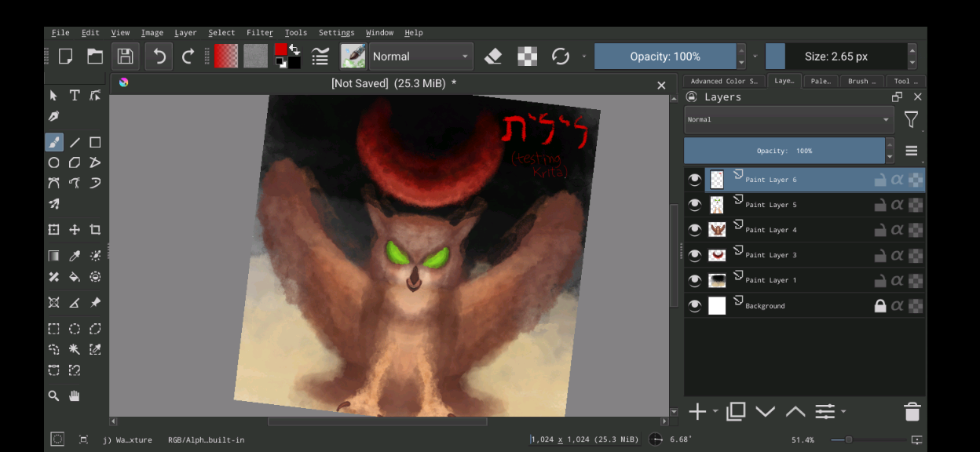
Task: Open the Settings menu
Action: (337, 33)
